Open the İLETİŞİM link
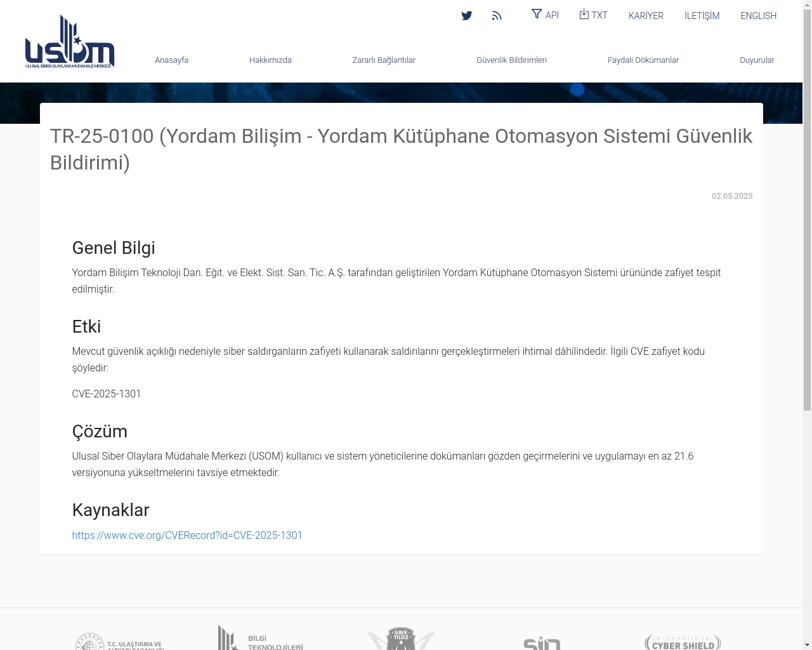 [x=702, y=16]
